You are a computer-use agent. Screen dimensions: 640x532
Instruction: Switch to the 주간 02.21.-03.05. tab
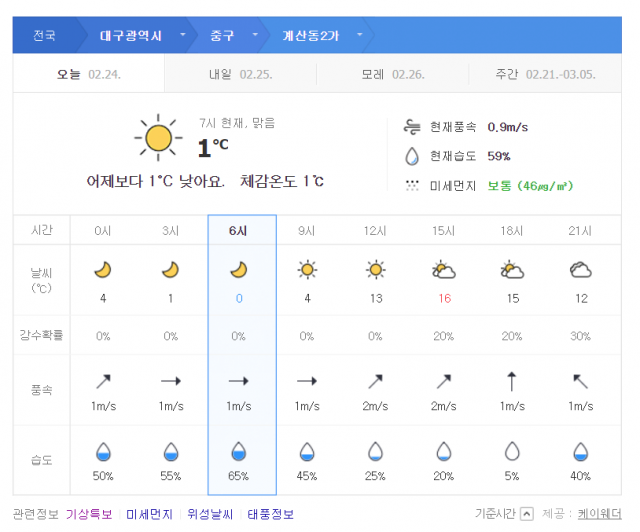pos(545,74)
